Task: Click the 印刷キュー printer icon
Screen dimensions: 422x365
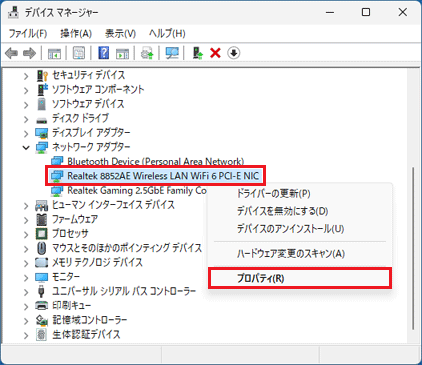Action: (x=41, y=306)
